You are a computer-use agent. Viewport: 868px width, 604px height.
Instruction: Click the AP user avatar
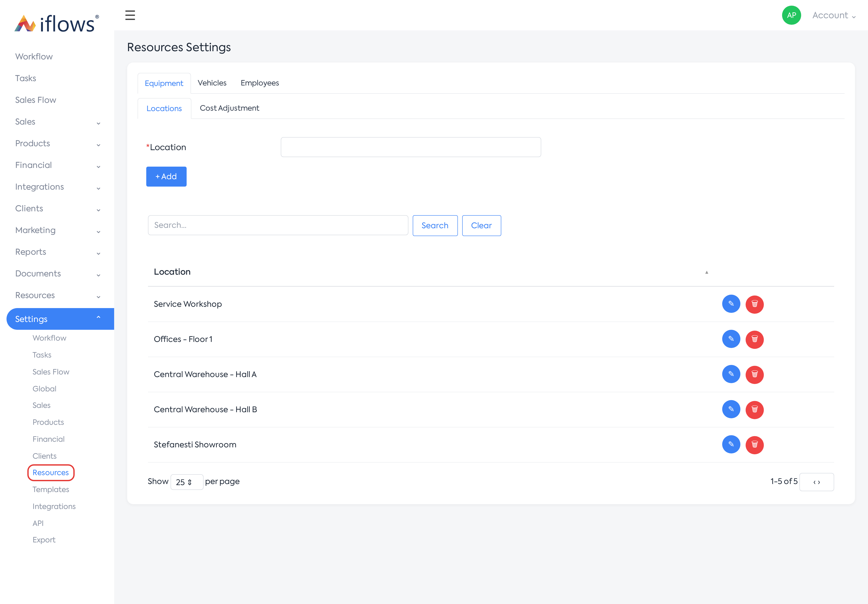coord(791,15)
